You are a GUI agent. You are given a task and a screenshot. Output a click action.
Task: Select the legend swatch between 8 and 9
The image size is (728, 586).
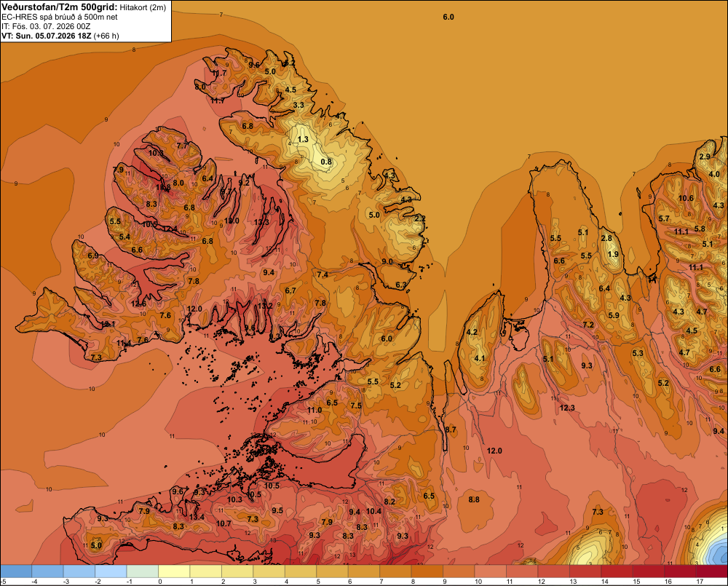[427, 571]
